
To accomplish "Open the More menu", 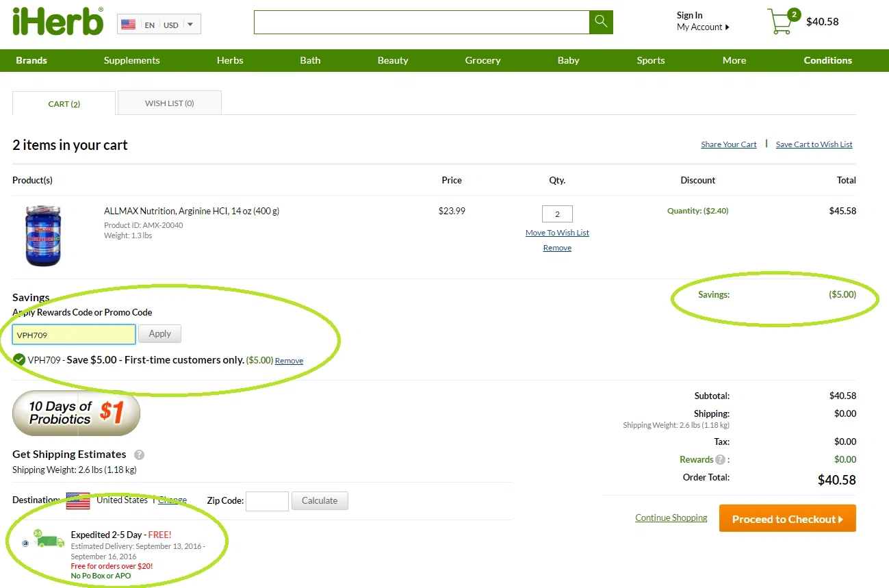I will pyautogui.click(x=734, y=60).
